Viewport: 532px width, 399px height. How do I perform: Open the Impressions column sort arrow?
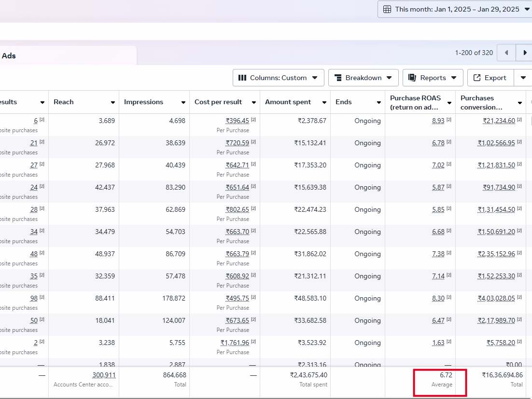pyautogui.click(x=183, y=102)
